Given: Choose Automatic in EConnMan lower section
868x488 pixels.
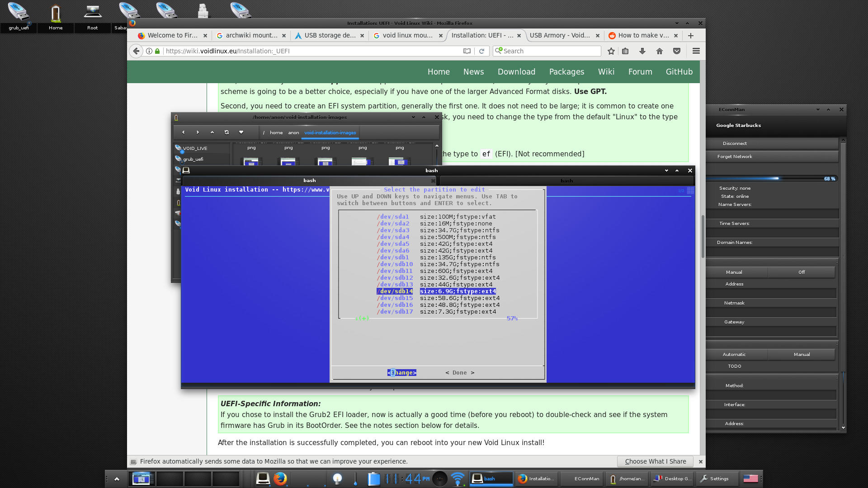Looking at the screenshot, I should click(734, 354).
